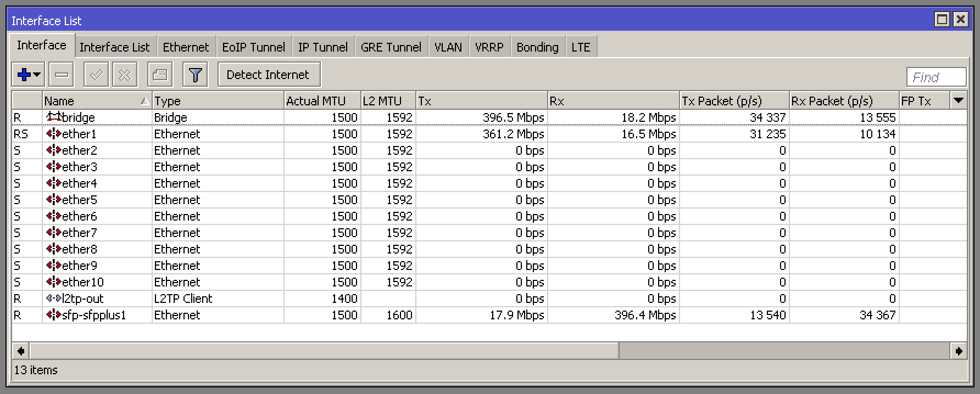This screenshot has height=394, width=980.
Task: Sort by Tx Packet (p/s) column header
Action: point(734,100)
